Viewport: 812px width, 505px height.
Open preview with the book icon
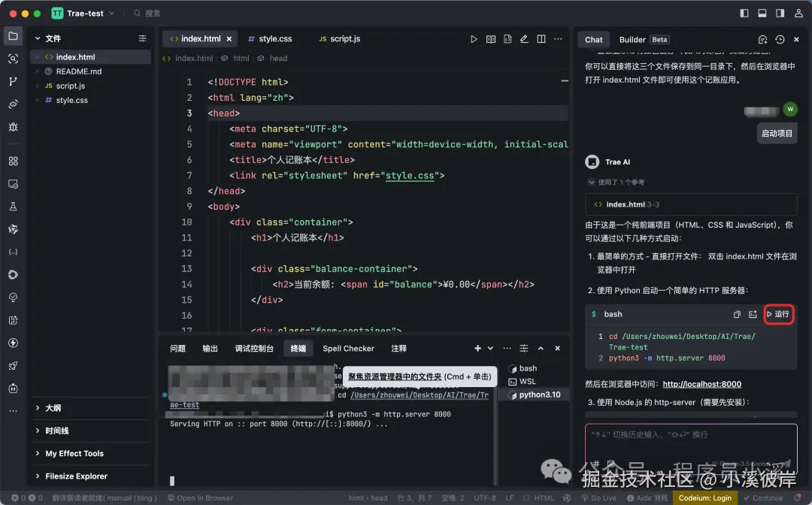pyautogui.click(x=491, y=39)
